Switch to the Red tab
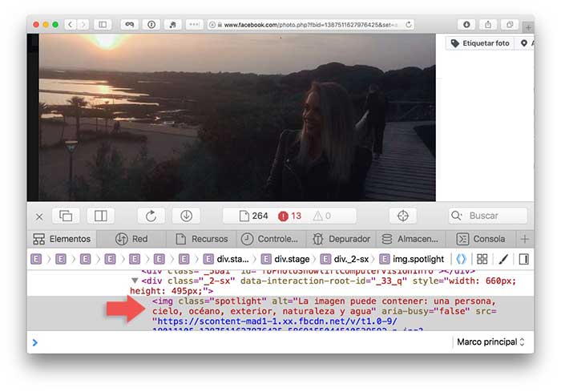The width and height of the screenshot is (561, 392). 131,239
